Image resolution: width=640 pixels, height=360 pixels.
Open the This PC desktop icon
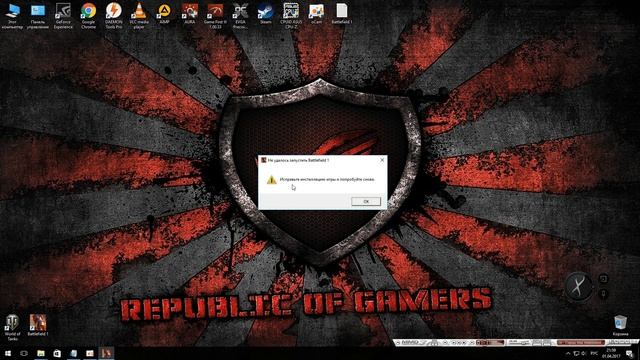(x=12, y=16)
